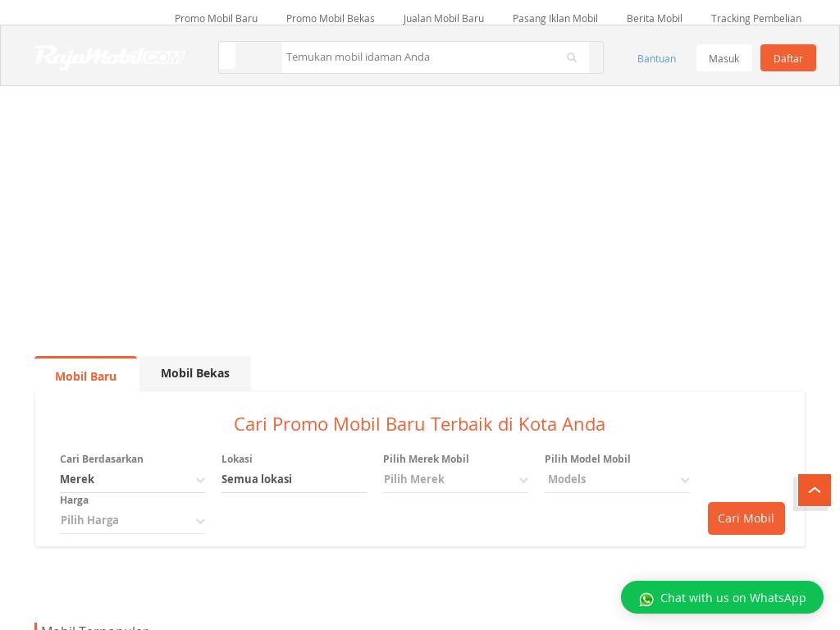Switch to the Mobil Bekas tab
Viewport: 840px width, 630px height.
point(195,373)
